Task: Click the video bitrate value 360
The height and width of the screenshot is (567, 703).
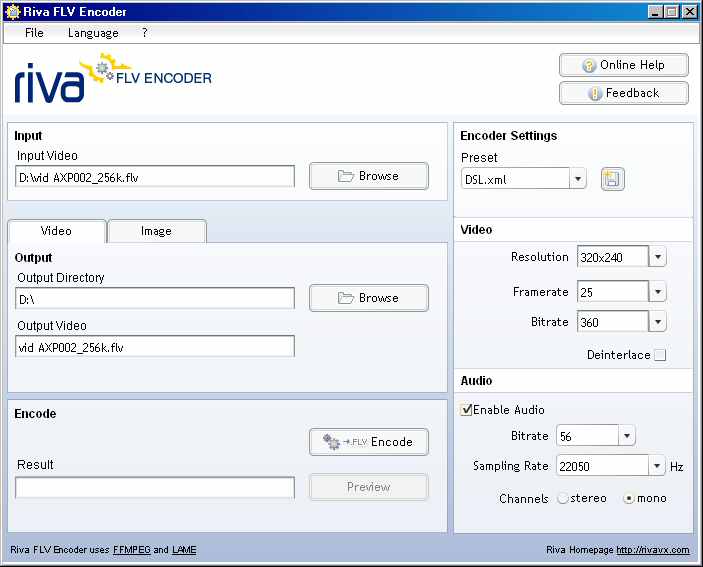Action: (590, 323)
